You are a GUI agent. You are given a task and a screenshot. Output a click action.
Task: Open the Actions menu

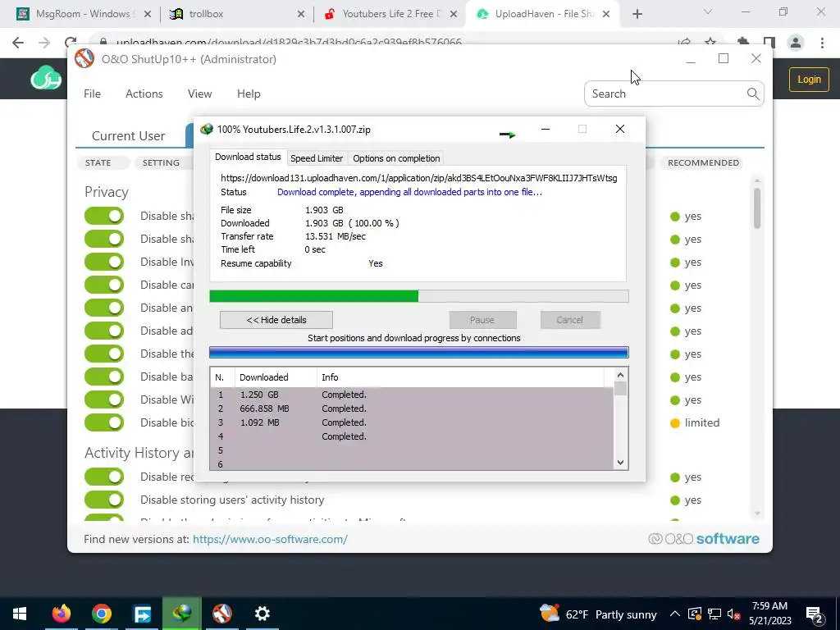(x=144, y=94)
